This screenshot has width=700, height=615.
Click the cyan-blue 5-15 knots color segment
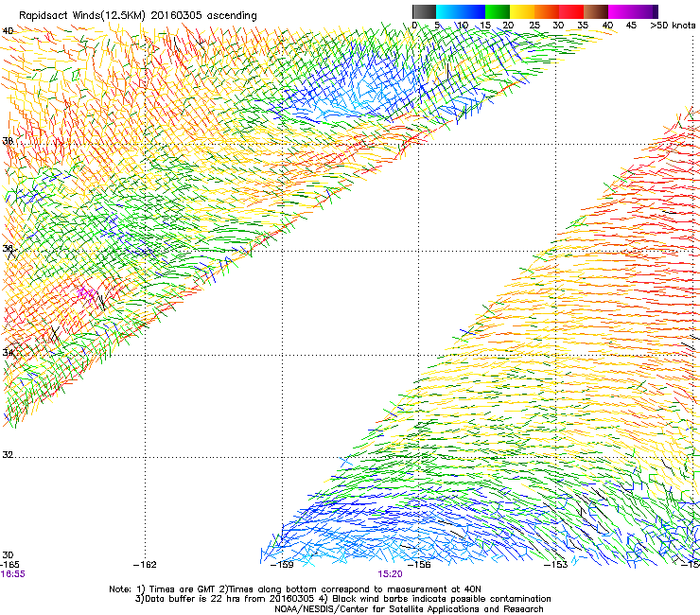461,11
